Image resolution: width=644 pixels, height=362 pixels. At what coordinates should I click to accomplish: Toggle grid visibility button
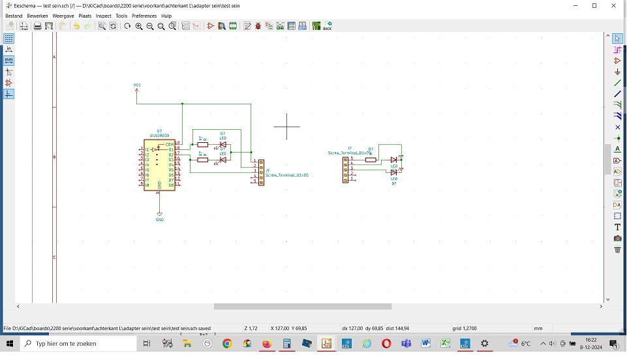point(8,38)
